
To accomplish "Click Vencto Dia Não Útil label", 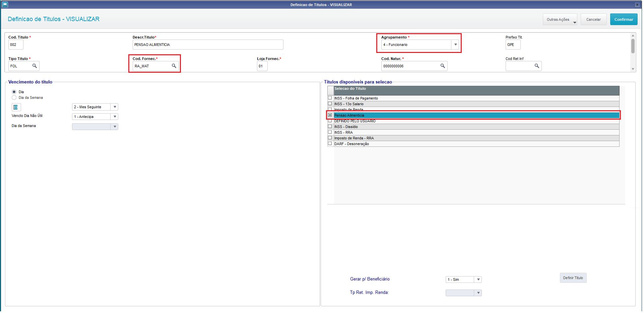I will [x=27, y=116].
